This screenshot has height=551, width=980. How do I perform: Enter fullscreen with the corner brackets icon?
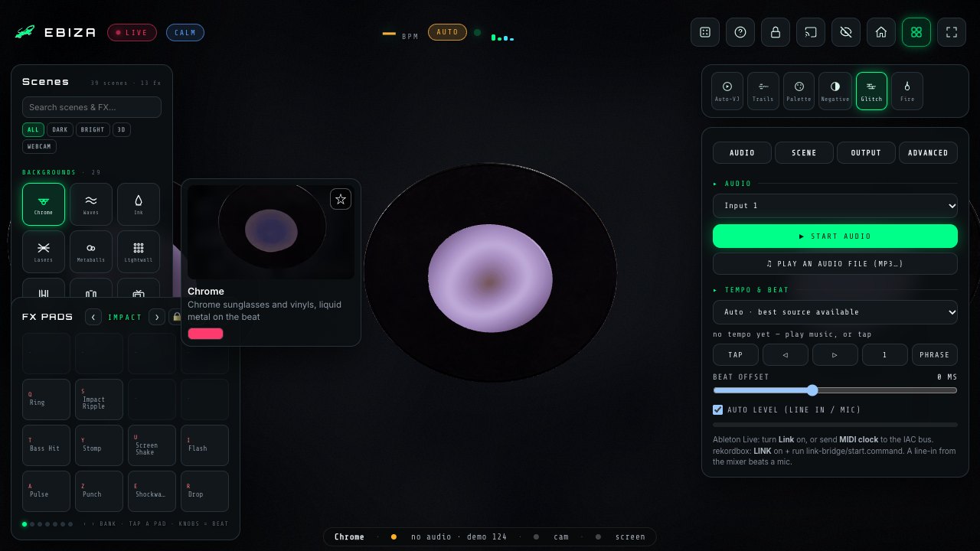pos(952,32)
